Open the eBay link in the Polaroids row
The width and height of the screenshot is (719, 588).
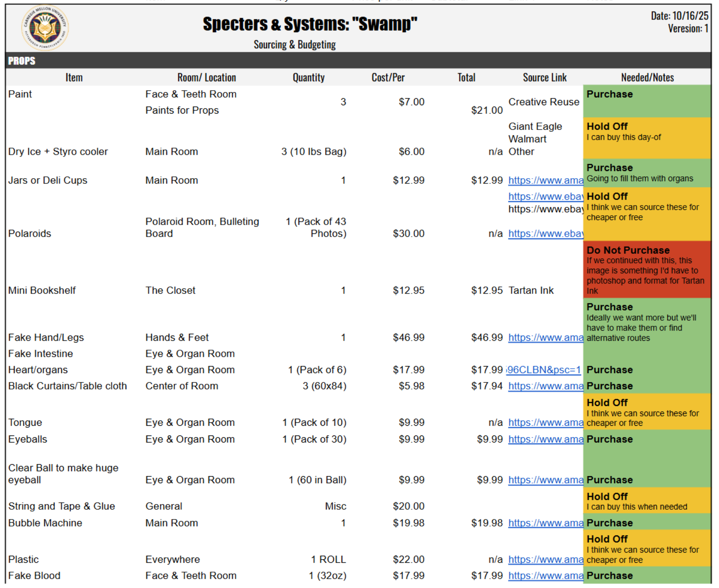coord(546,233)
